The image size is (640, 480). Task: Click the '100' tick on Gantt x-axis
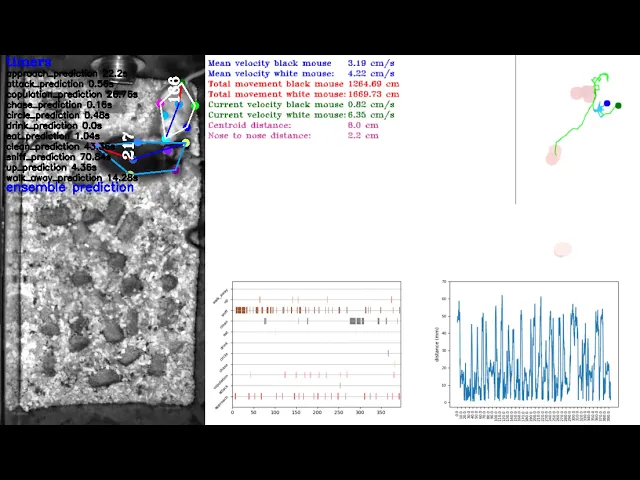point(275,413)
